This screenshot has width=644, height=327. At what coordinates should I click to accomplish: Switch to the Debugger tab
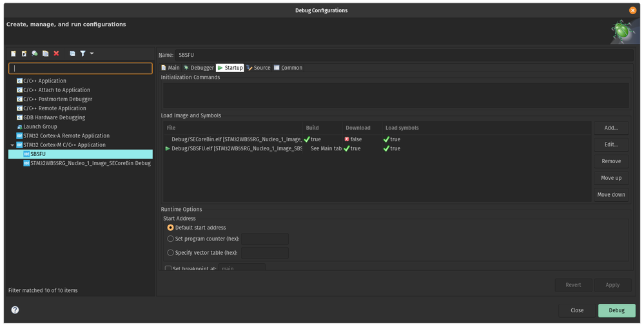click(199, 68)
